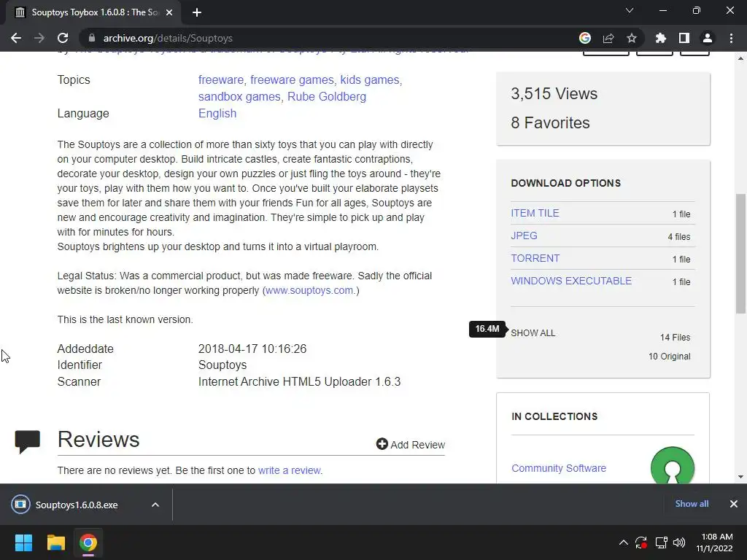Viewport: 747px width, 560px height.
Task: Open the freeware games topic link
Action: click(292, 79)
